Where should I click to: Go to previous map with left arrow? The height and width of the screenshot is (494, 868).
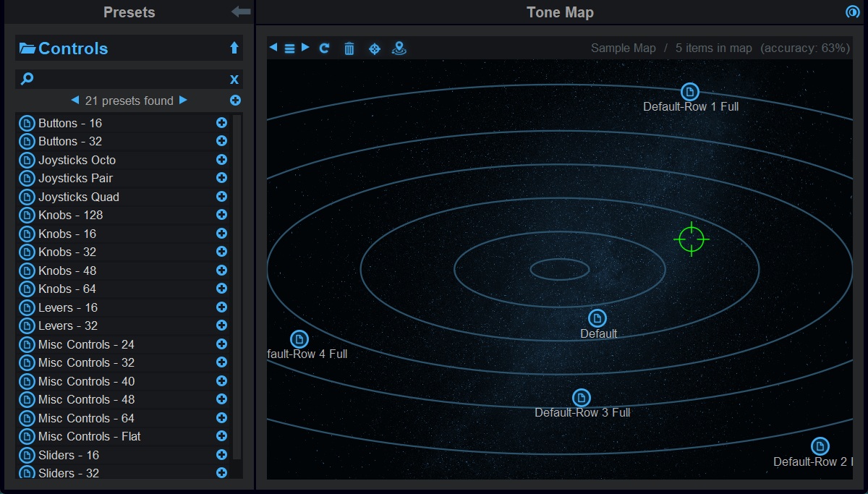point(273,48)
